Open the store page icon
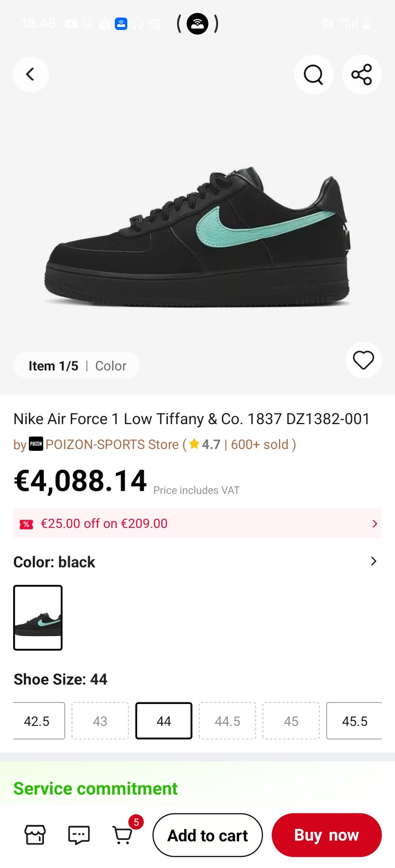This screenshot has width=395, height=868. (x=35, y=835)
